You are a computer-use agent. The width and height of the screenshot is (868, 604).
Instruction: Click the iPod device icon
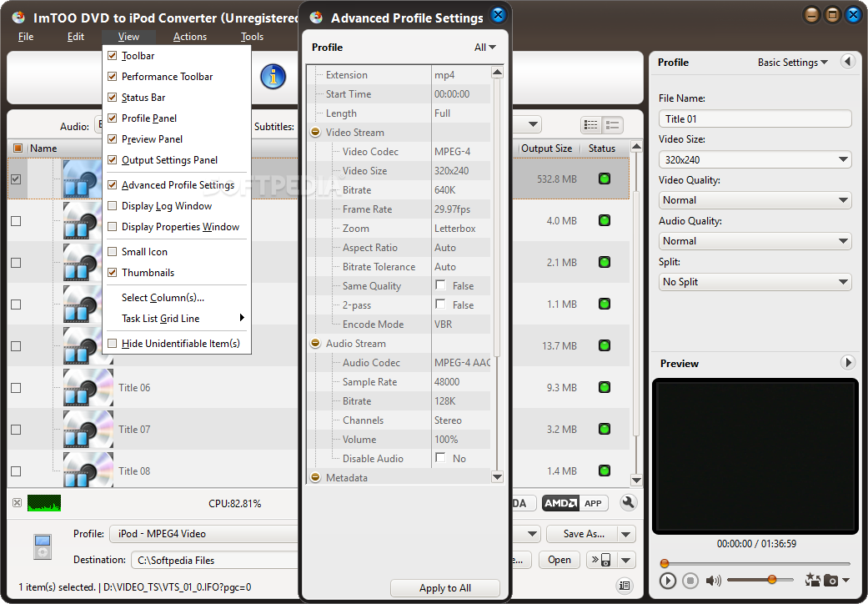click(x=43, y=546)
